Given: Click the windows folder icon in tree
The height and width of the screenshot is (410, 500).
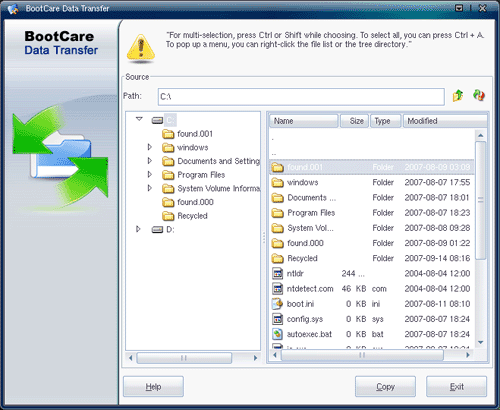Looking at the screenshot, I should click(x=168, y=148).
